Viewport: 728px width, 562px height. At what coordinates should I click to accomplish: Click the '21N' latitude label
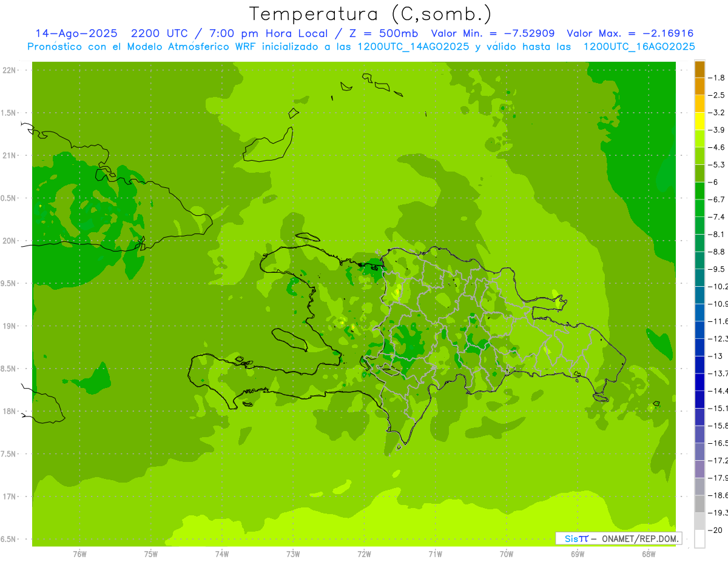pos(10,156)
